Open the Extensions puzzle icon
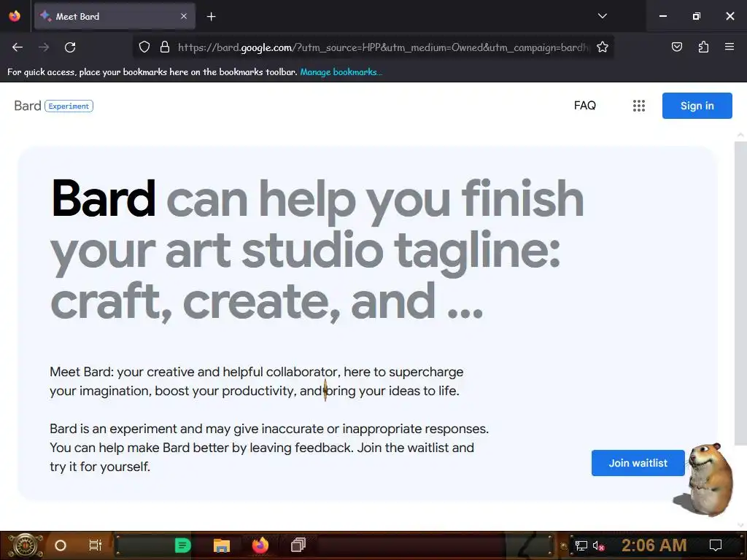The height and width of the screenshot is (560, 747). (703, 47)
